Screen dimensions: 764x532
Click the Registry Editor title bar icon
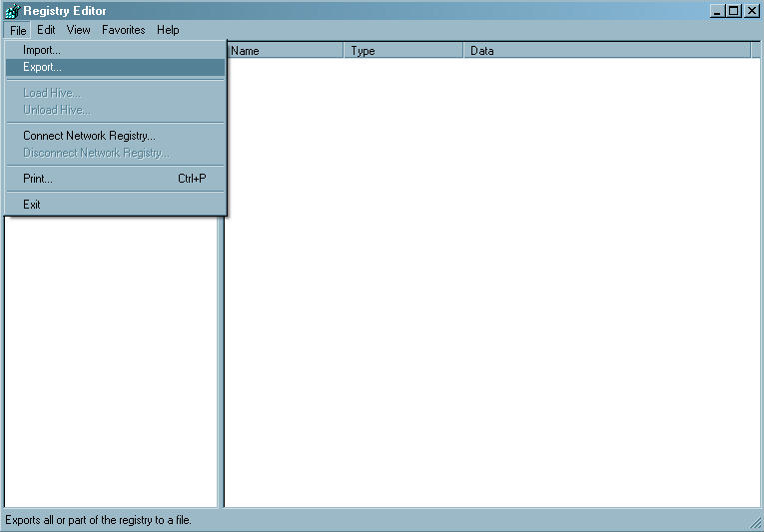(x=12, y=11)
